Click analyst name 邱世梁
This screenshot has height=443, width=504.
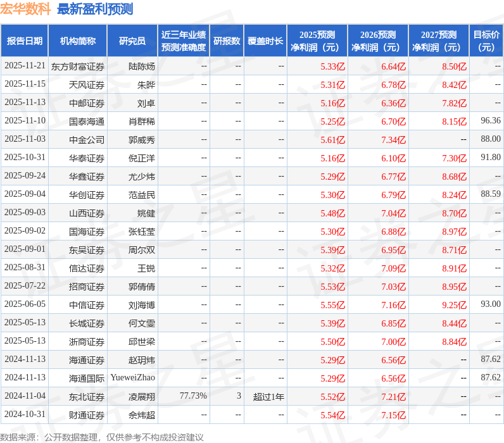click(x=142, y=341)
